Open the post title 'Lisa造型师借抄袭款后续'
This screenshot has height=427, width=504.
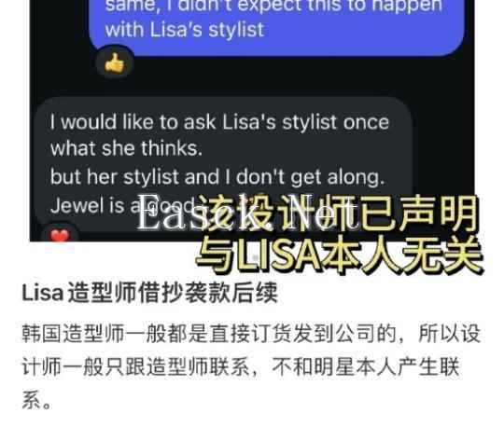click(x=149, y=293)
